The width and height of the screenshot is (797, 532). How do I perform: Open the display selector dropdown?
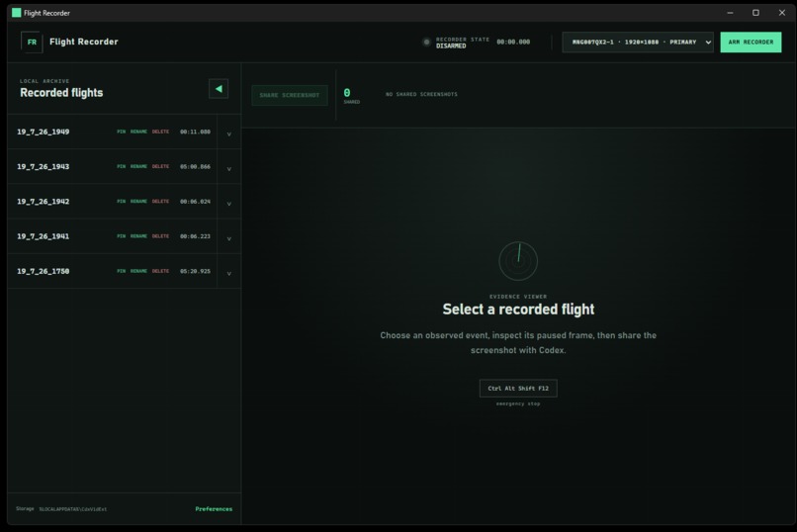point(638,43)
